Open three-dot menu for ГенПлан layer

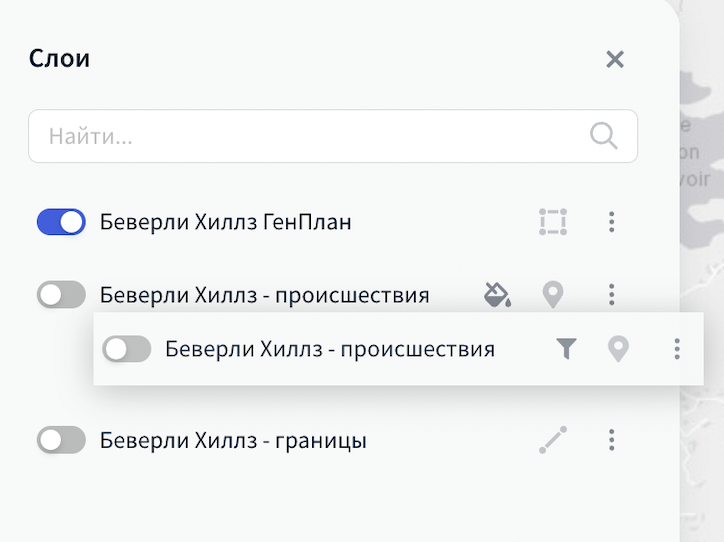(612, 222)
